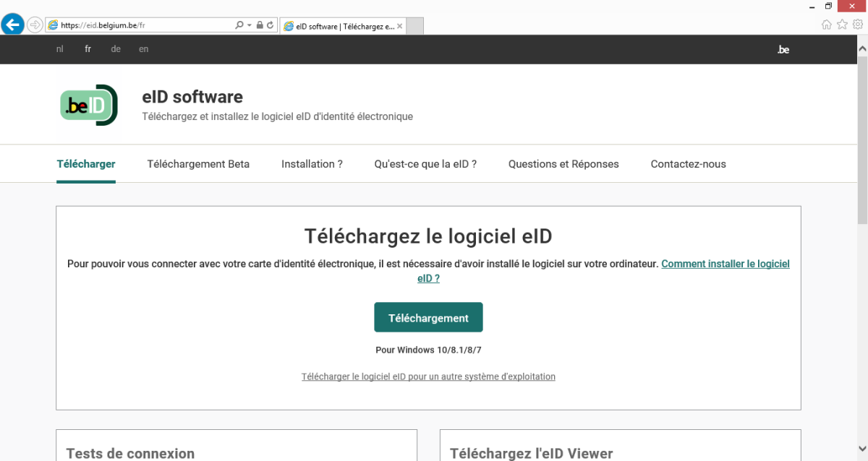Screen dimensions: 868x461
Task: Click the .be logo in header bar
Action: (783, 50)
